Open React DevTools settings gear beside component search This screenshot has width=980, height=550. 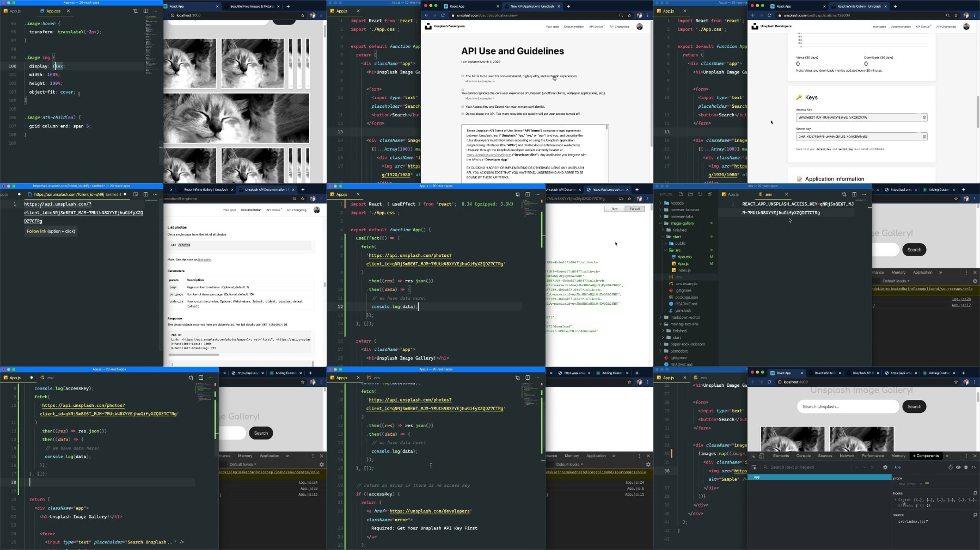point(885,467)
